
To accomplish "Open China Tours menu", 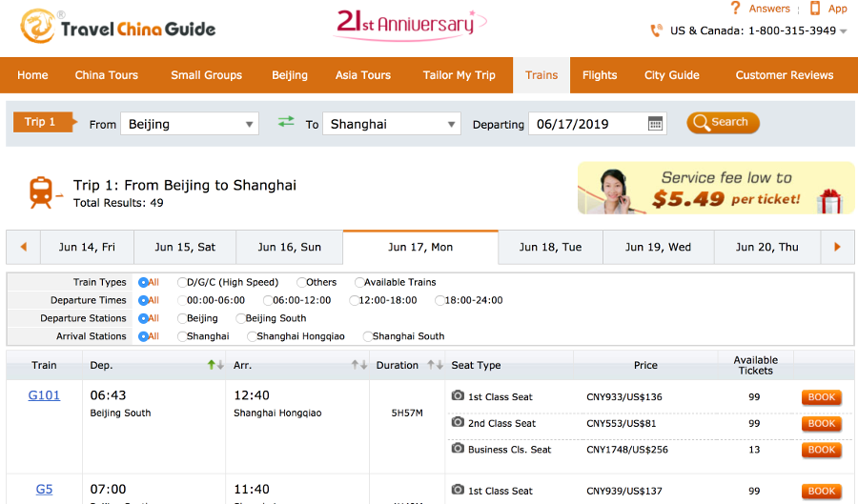I will 107,75.
